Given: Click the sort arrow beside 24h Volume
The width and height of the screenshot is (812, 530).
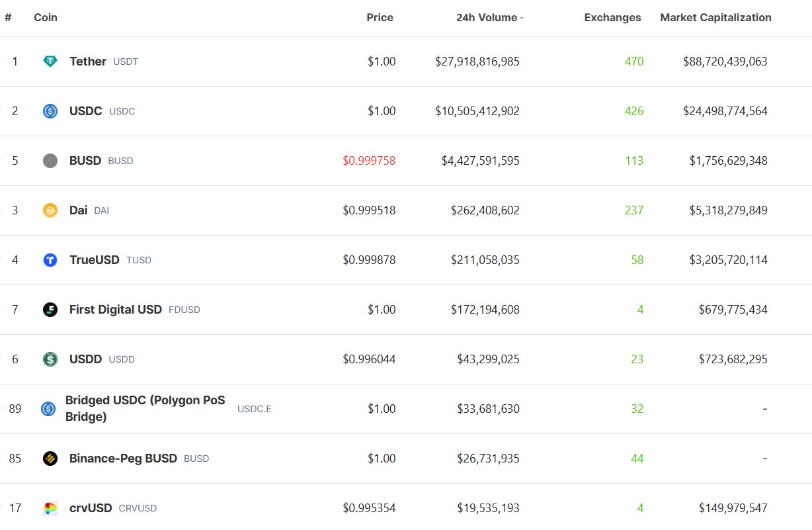Looking at the screenshot, I should point(522,19).
